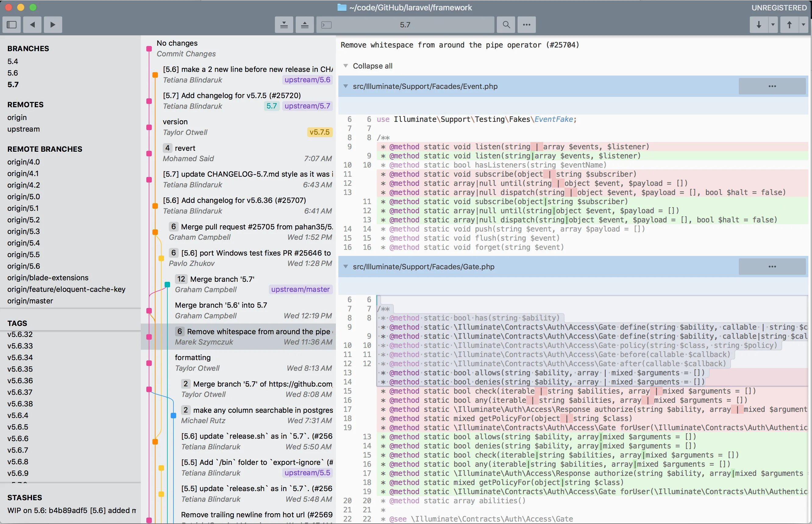812x524 pixels.
Task: Click the stash changes icon
Action: [x=284, y=24]
